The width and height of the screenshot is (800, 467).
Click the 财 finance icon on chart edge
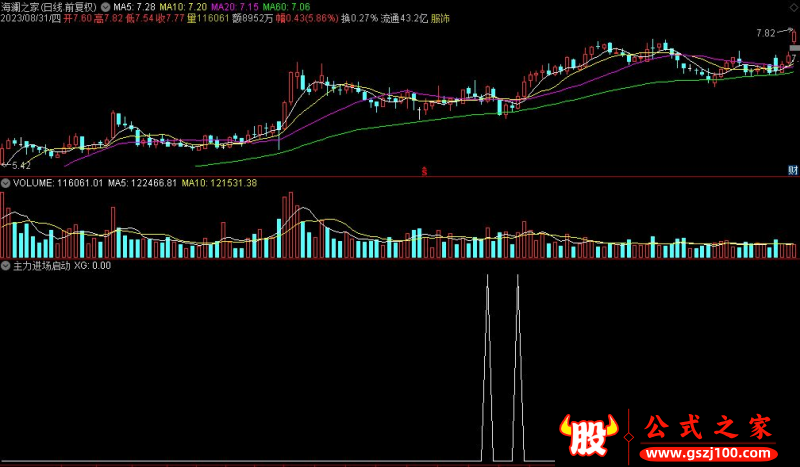[792, 171]
